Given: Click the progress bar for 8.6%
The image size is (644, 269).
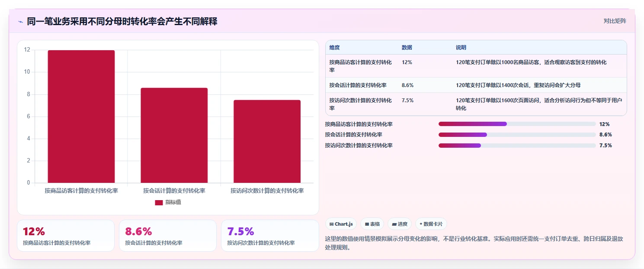Looking at the screenshot, I should click(517, 135).
